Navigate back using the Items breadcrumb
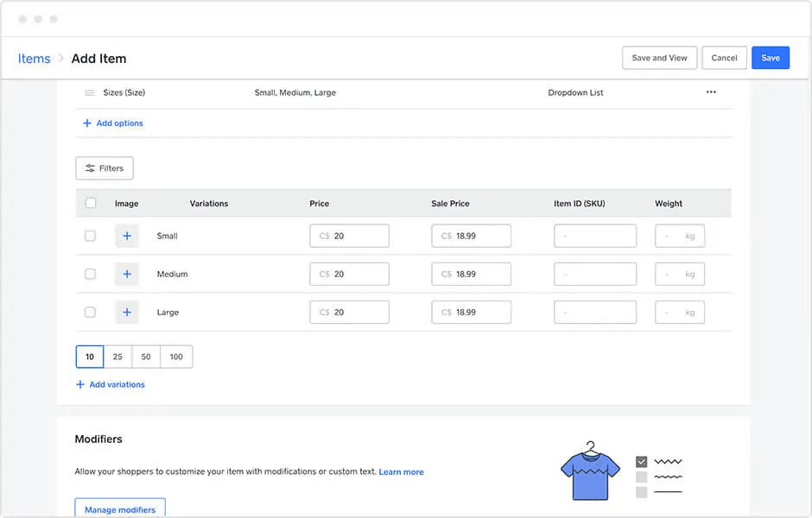 tap(34, 58)
